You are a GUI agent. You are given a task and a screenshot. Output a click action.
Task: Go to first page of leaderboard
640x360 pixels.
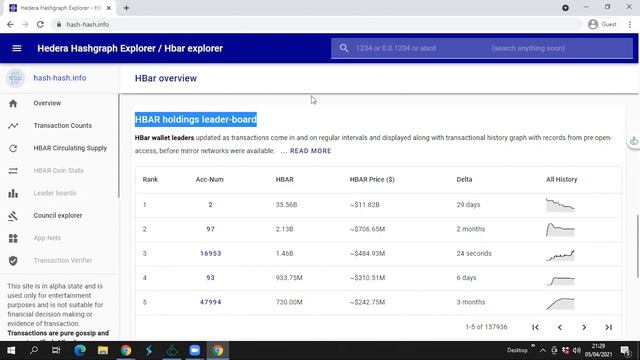point(535,327)
